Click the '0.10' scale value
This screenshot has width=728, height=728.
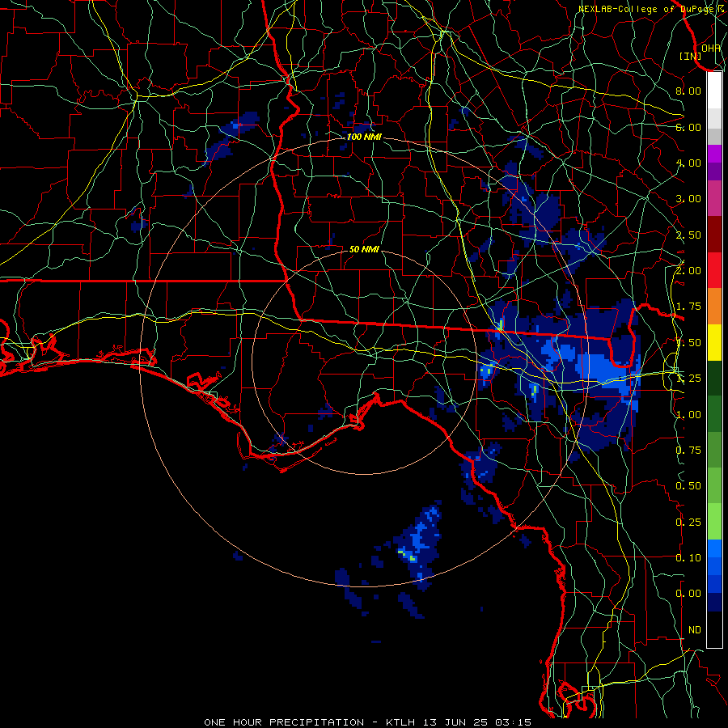tap(688, 558)
